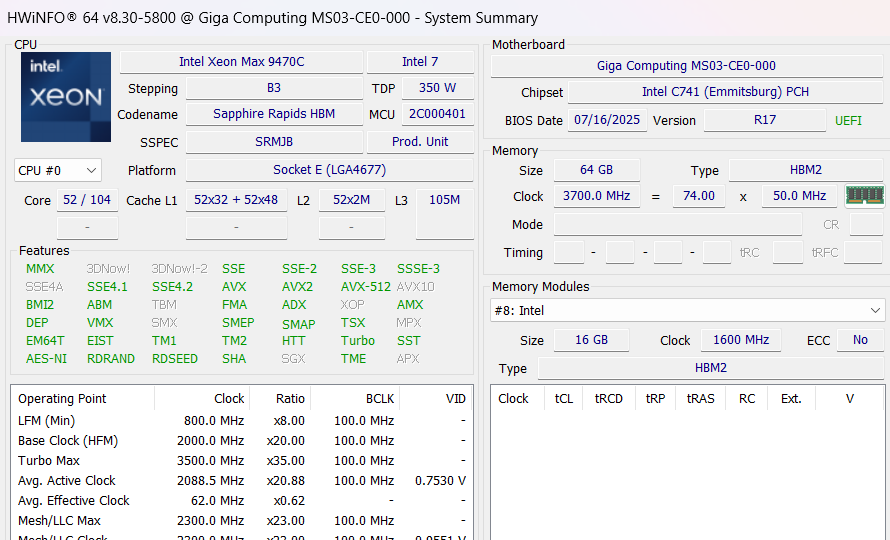Click the SSE4.2 feature label
Viewport: 890px width, 540px height.
pyautogui.click(x=173, y=287)
